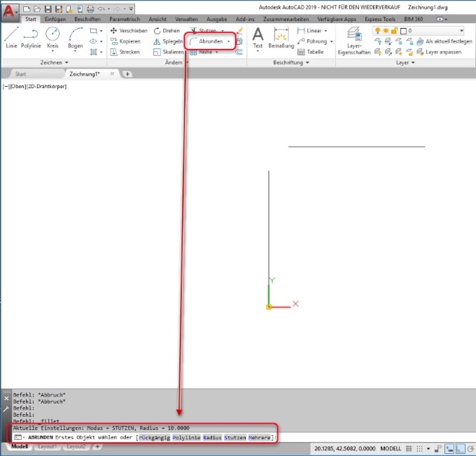
Task: Click the Radius command-line option
Action: [x=211, y=437]
